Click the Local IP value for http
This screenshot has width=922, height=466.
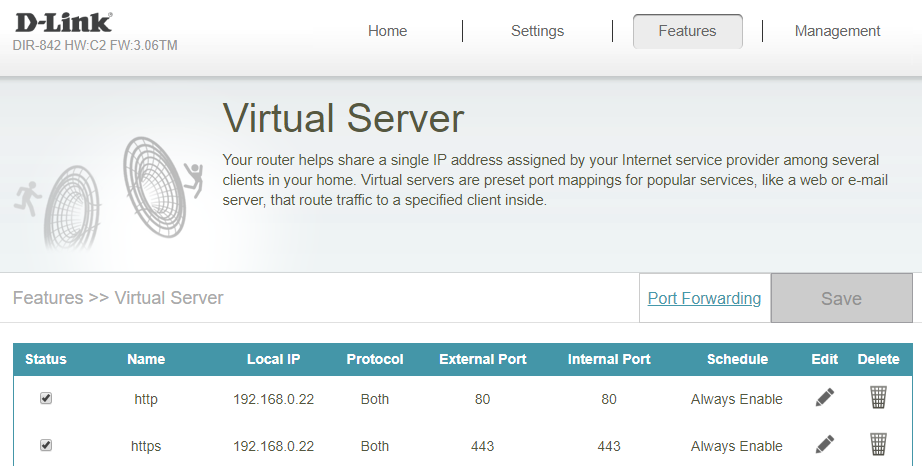point(273,399)
